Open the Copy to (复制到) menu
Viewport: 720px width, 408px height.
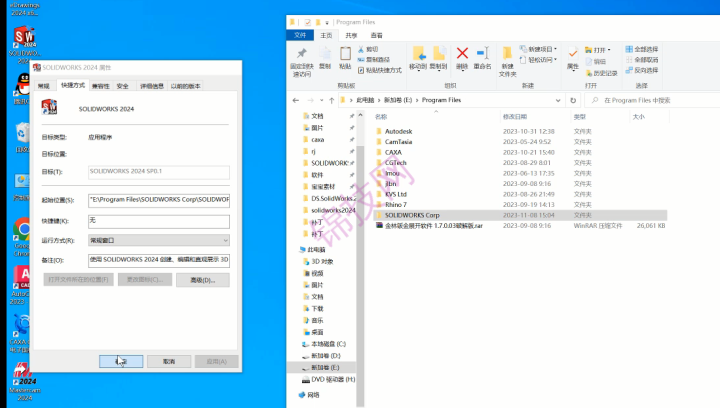[439, 58]
